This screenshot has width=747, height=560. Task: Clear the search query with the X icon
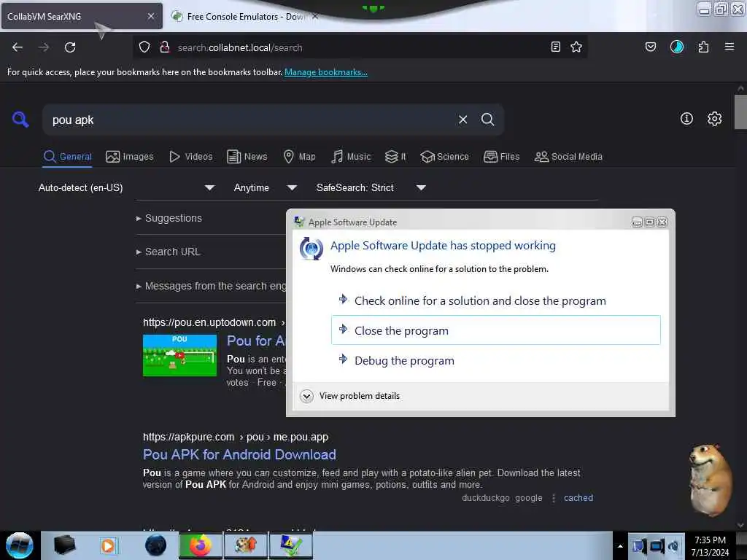(x=462, y=120)
